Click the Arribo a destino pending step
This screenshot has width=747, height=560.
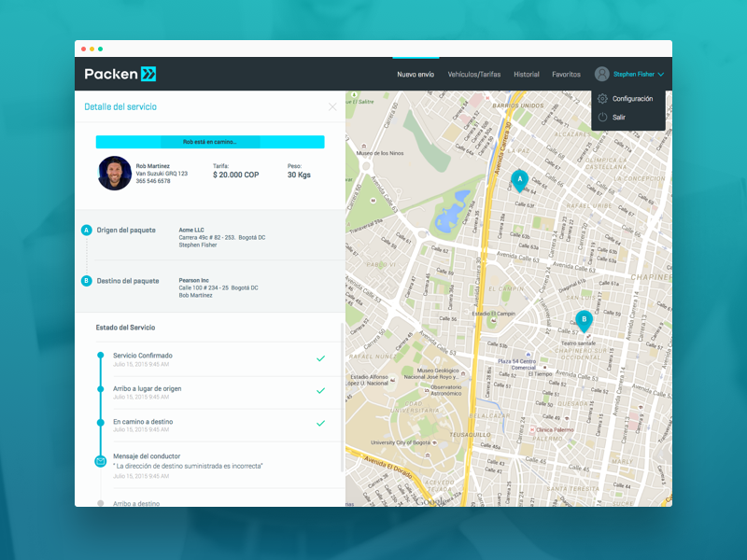point(136,503)
